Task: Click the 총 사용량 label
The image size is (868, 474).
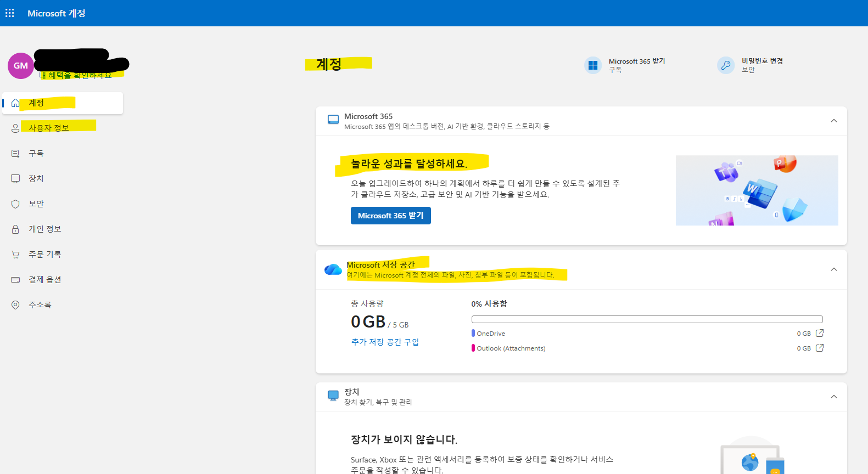Action: 367,304
